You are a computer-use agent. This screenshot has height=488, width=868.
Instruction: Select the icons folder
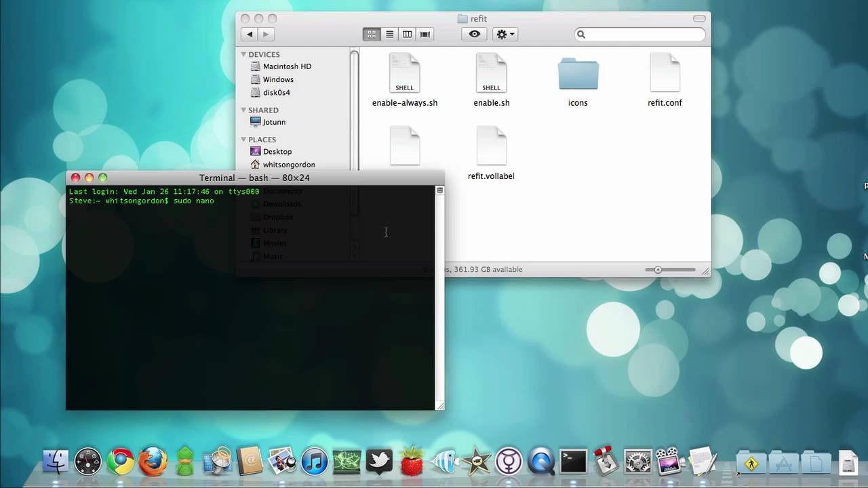tap(578, 81)
